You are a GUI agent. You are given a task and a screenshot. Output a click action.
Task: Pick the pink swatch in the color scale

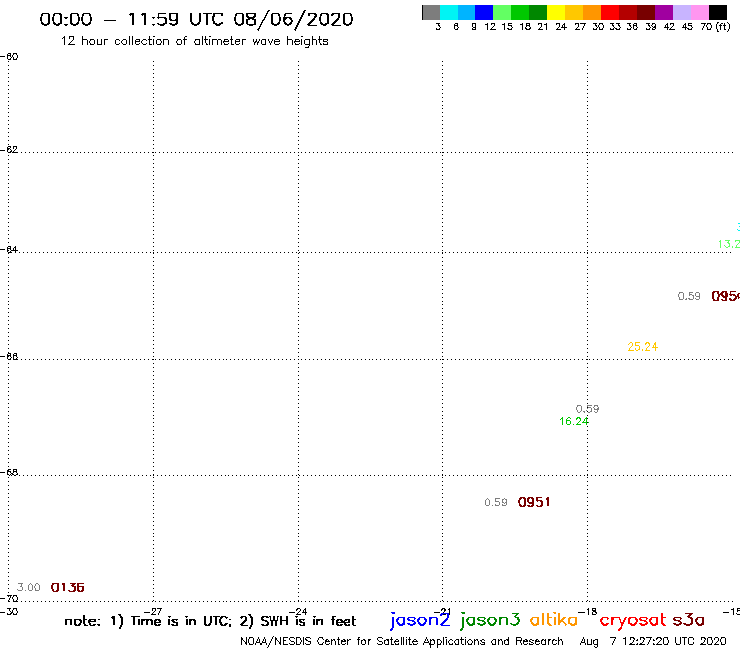700,12
